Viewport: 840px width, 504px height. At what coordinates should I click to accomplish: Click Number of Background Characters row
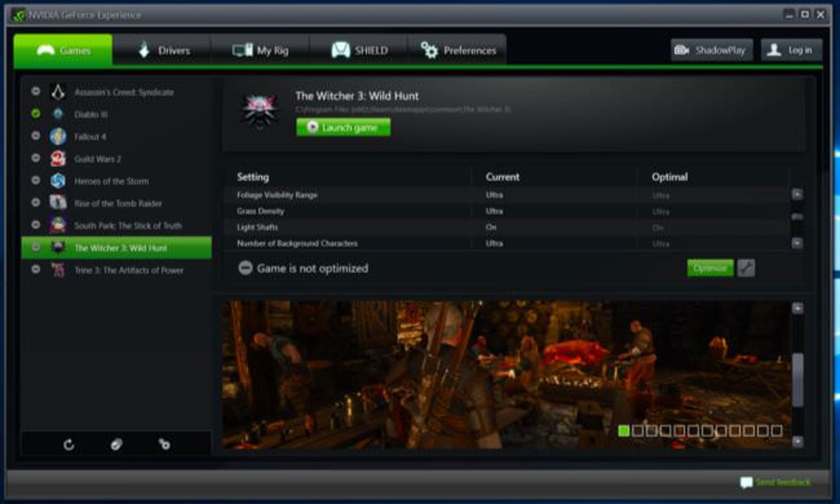pyautogui.click(x=507, y=243)
